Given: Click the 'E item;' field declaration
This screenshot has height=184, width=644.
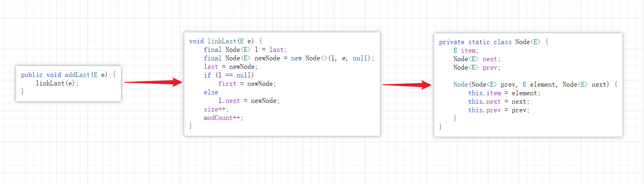Looking at the screenshot, I should tap(466, 50).
